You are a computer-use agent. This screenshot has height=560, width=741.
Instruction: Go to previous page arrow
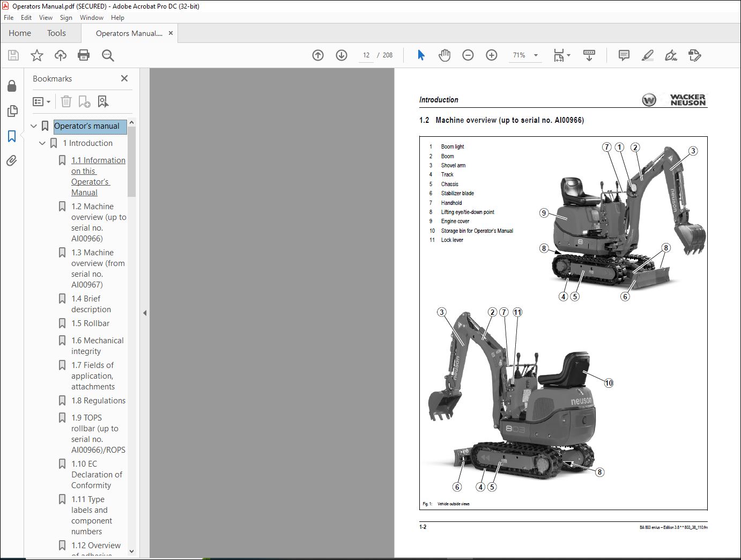(x=318, y=55)
